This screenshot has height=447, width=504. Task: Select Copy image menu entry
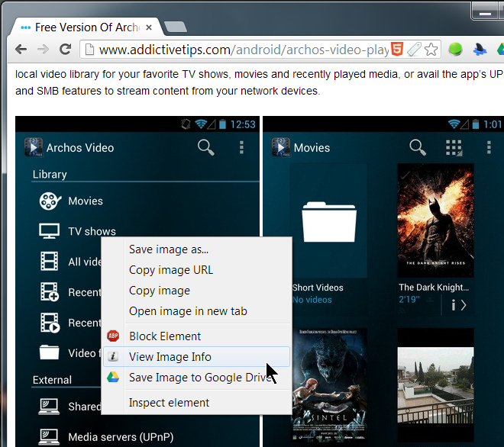(x=196, y=291)
